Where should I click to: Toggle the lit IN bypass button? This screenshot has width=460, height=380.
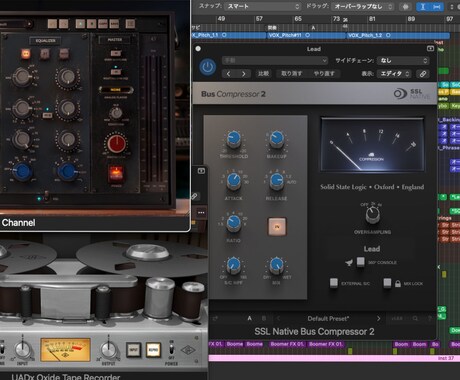277,227
